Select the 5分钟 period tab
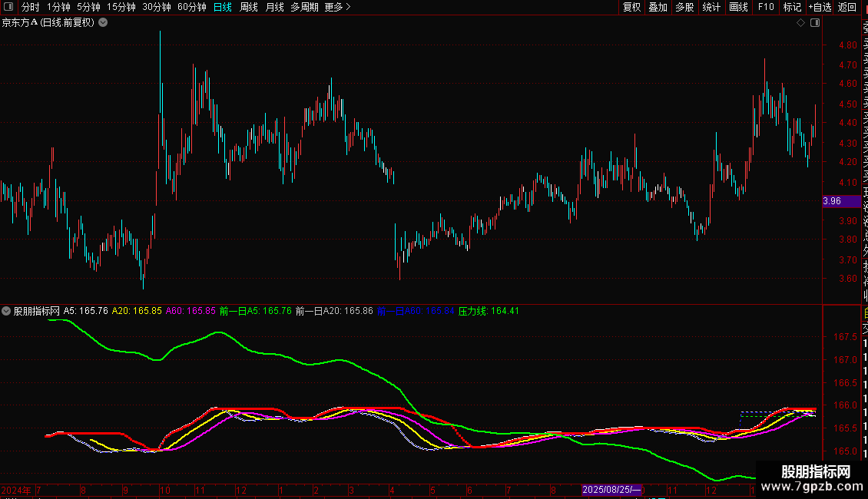The height and width of the screenshot is (499, 868). click(88, 7)
